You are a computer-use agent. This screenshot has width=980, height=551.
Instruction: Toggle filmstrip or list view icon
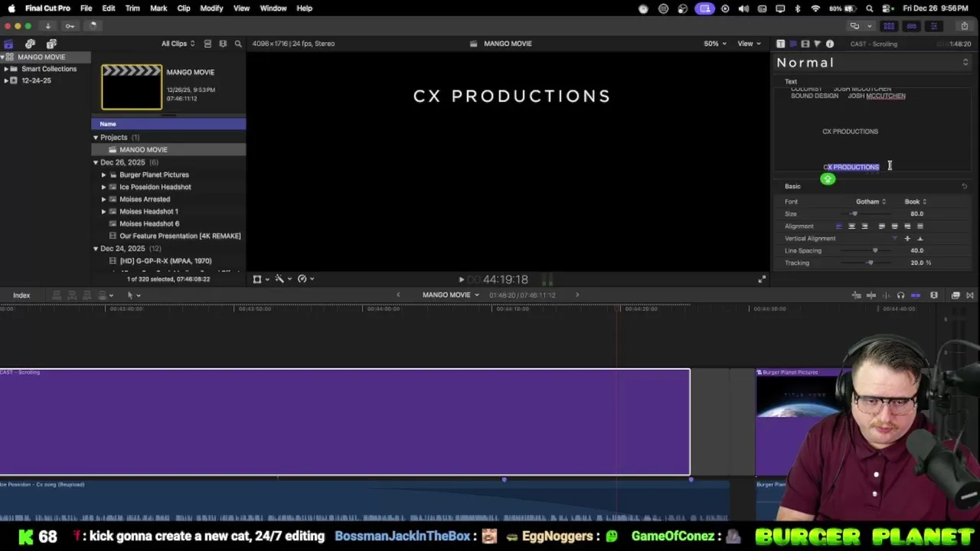click(x=207, y=44)
